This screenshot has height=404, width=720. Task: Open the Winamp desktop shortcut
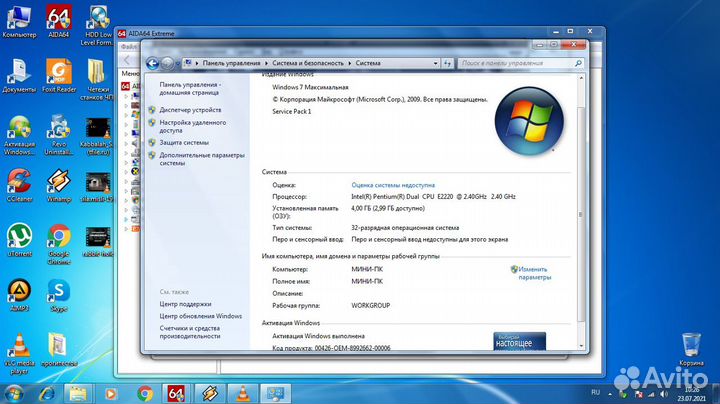pos(59,186)
